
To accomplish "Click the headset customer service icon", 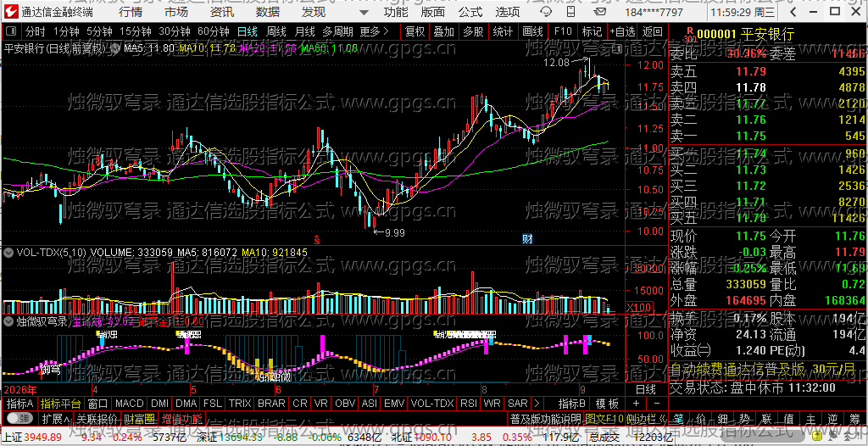I will [x=545, y=12].
